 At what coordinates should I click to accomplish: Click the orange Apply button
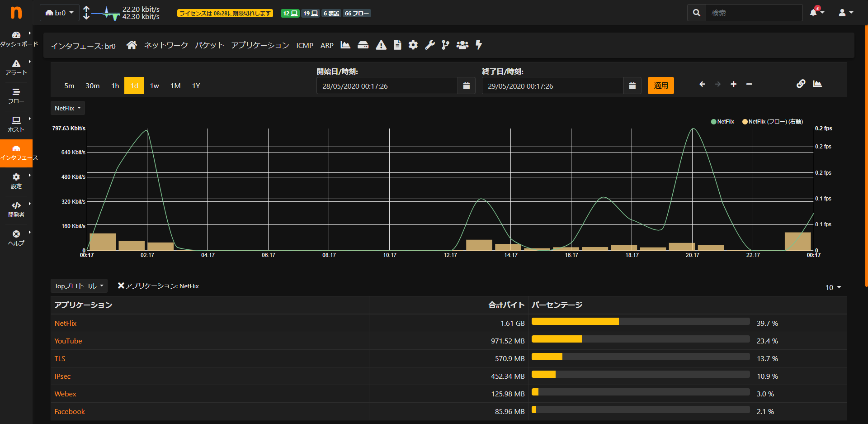click(660, 86)
